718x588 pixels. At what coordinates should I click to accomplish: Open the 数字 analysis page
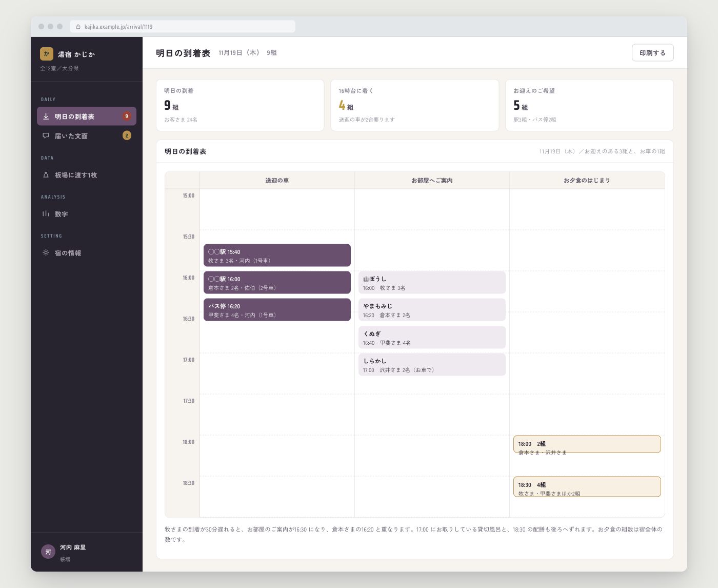[87, 213]
